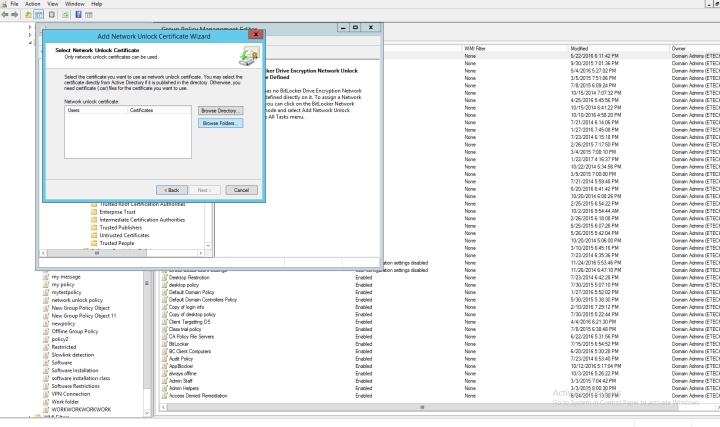Screen dimensions: 720x427
Task: Sort by the Modified column header
Action: pyautogui.click(x=619, y=48)
